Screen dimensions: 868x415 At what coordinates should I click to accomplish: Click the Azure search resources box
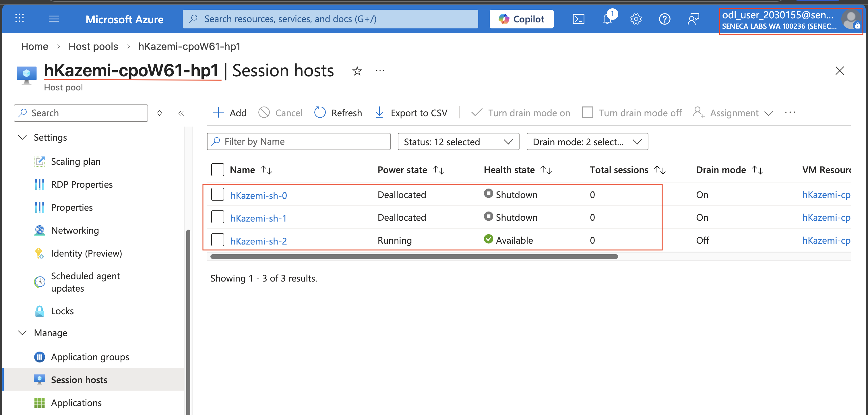330,19
